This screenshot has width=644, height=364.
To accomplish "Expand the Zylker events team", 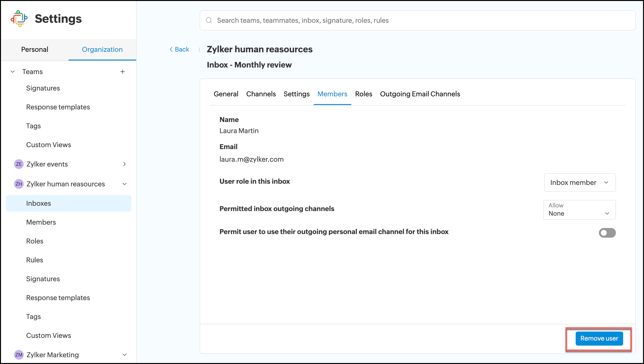I will click(x=124, y=164).
